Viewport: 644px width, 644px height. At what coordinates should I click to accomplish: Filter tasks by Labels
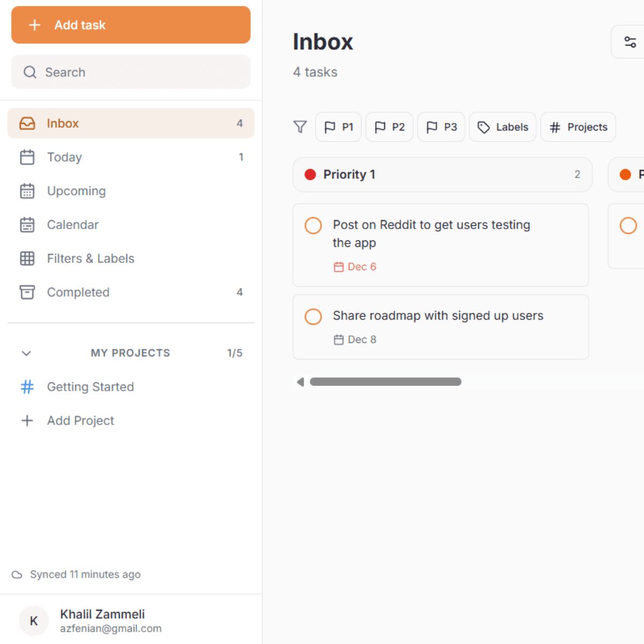(x=502, y=127)
